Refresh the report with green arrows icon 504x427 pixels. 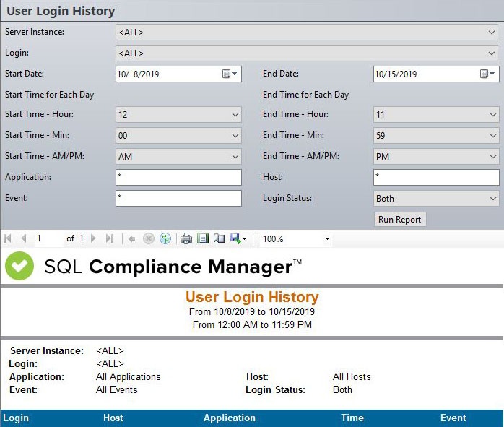tap(165, 238)
